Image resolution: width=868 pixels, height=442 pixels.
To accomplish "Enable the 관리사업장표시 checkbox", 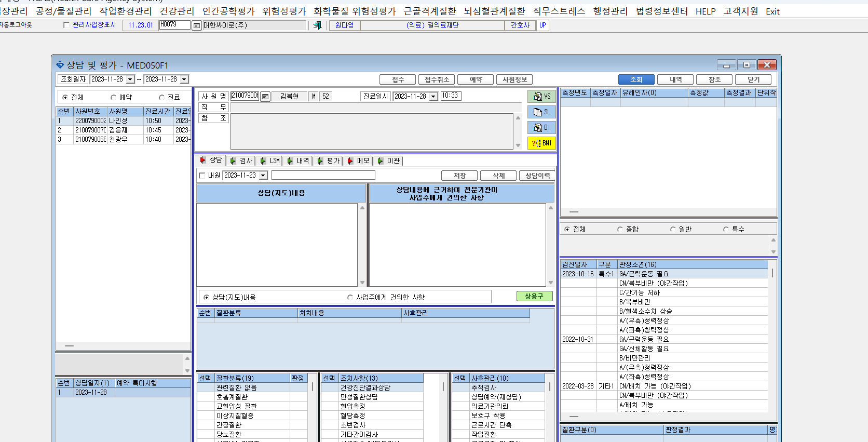I will [x=66, y=25].
